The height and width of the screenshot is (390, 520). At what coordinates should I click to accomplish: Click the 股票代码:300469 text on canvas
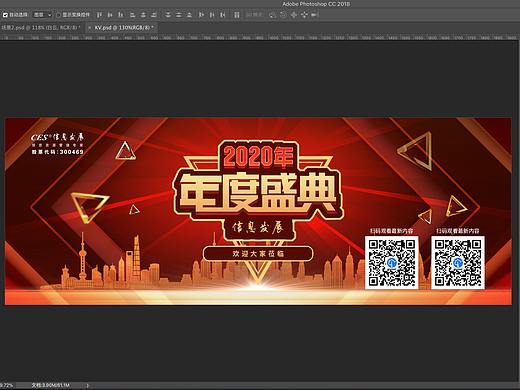(57, 152)
